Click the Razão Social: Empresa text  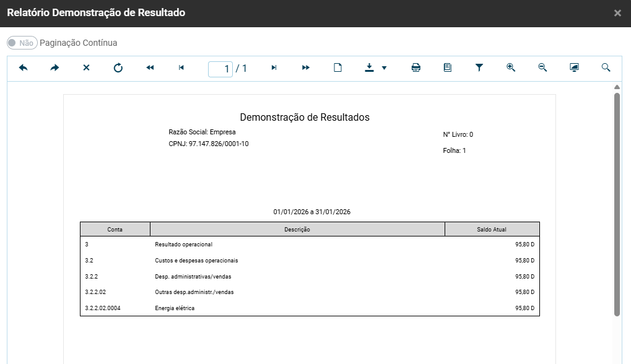coord(202,132)
